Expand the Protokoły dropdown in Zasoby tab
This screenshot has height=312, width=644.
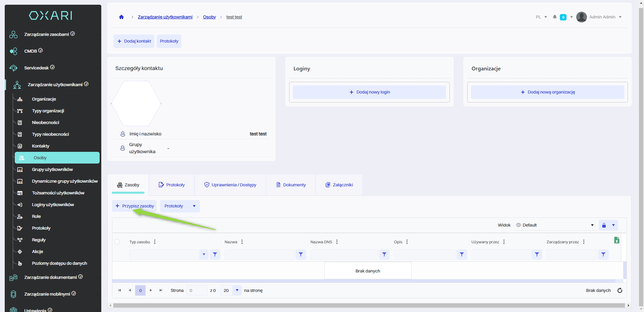194,206
